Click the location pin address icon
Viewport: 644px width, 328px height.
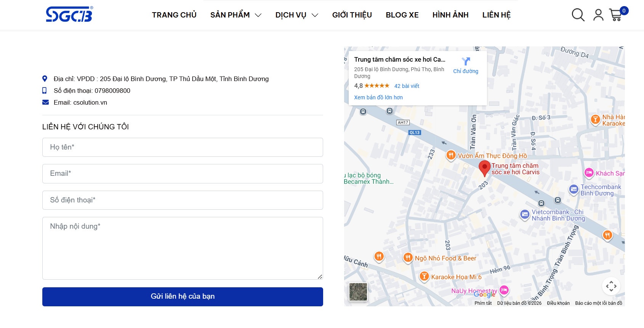tap(45, 79)
